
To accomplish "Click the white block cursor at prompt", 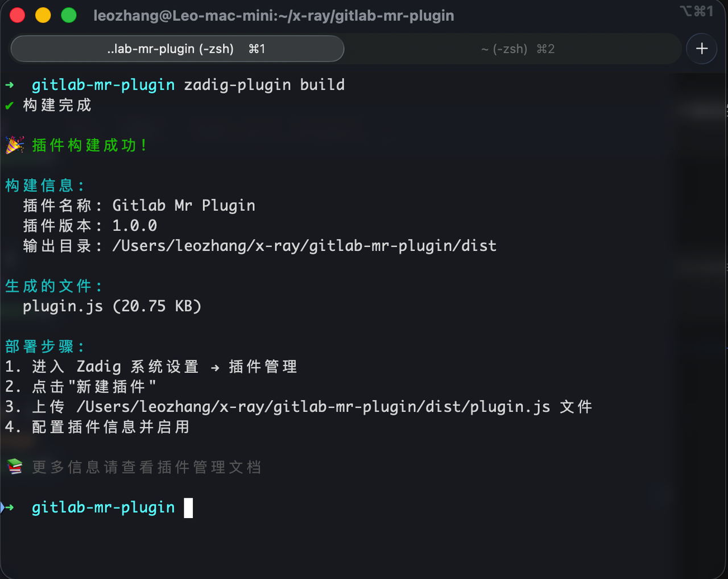I will click(x=188, y=507).
